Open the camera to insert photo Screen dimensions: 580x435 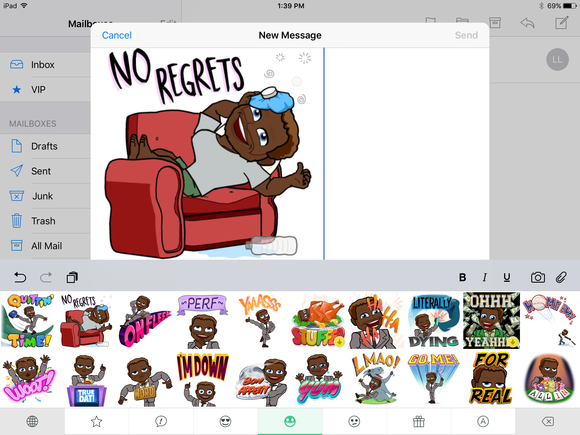tap(538, 277)
